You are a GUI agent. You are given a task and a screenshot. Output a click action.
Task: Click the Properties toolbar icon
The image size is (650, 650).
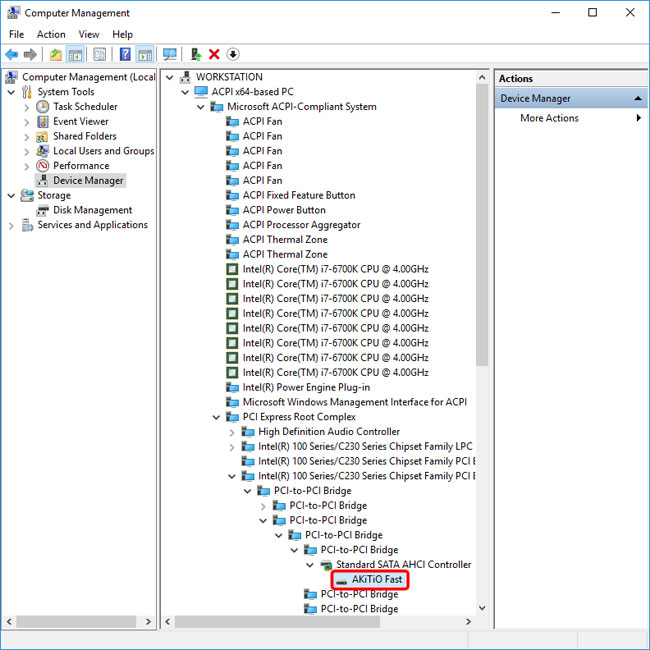point(99,54)
